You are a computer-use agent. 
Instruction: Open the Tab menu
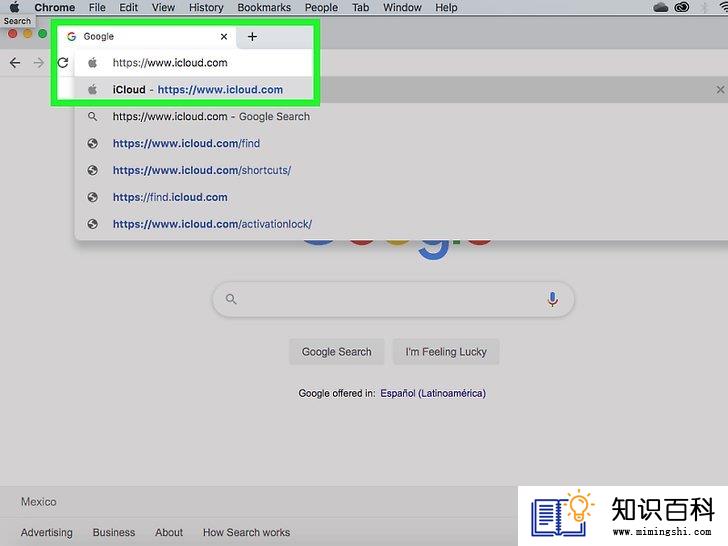pyautogui.click(x=360, y=7)
